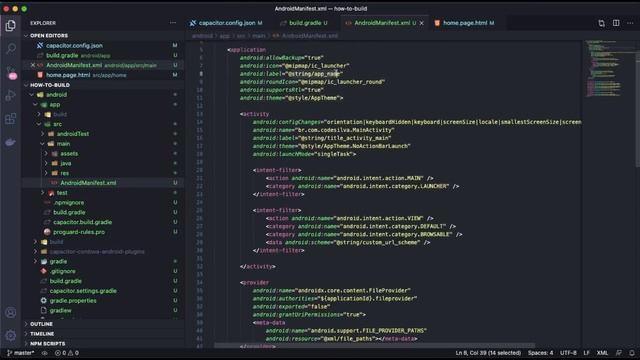The width and height of the screenshot is (640, 360).
Task: Open .npmignore file in tree
Action: pyautogui.click(x=69, y=202)
